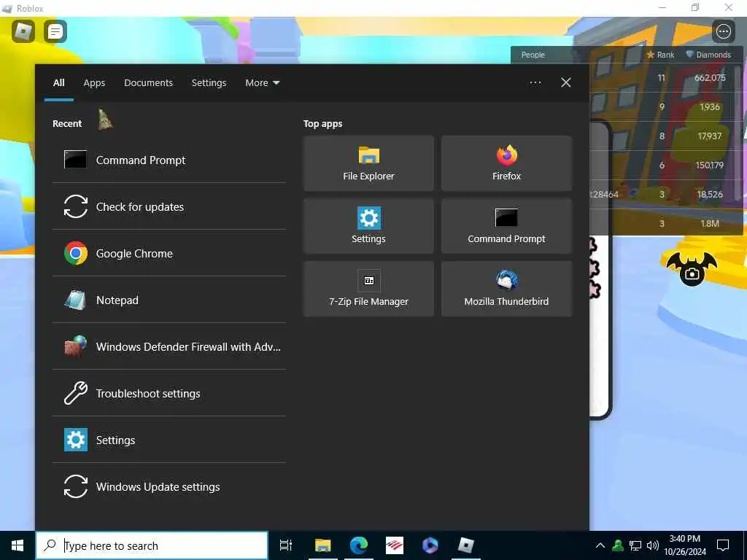Show hidden system tray icons
This screenshot has height=560, width=747.
(x=600, y=545)
